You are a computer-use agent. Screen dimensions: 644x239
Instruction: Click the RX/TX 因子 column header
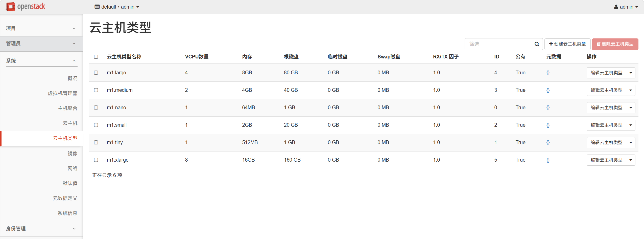[x=446, y=57]
